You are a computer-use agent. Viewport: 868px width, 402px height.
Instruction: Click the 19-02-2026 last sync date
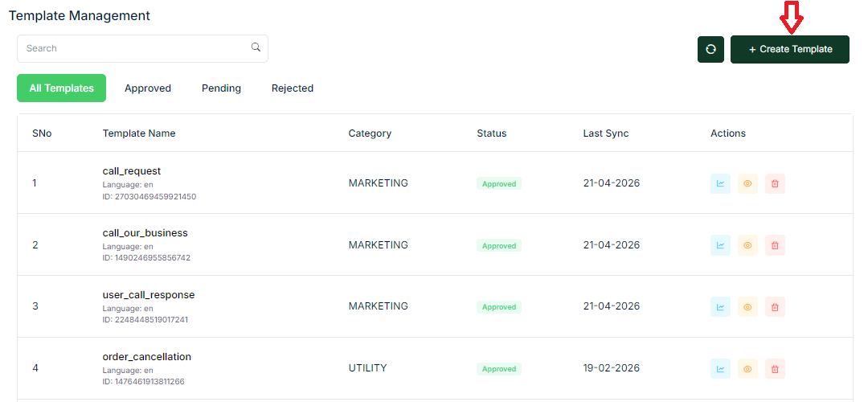coord(611,368)
